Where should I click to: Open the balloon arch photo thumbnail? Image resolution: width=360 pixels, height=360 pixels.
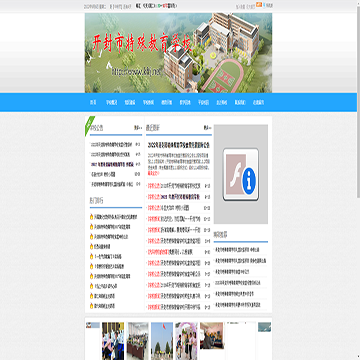point(186,341)
